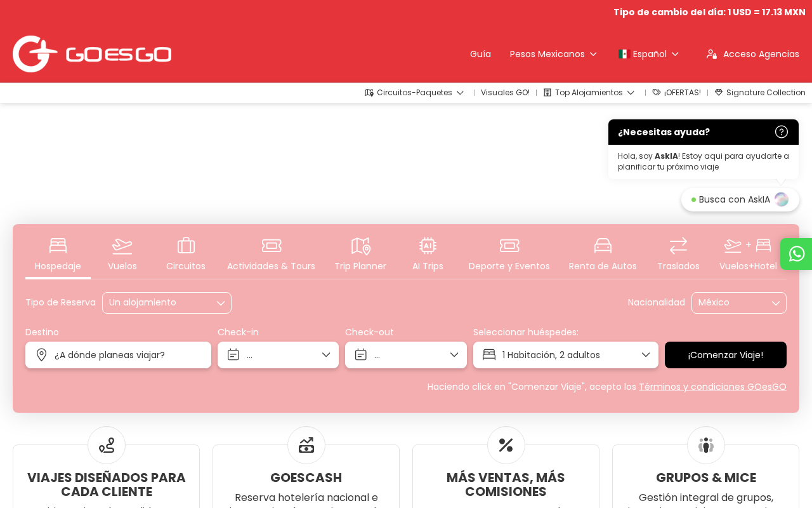Viewport: 812px width, 508px height.
Task: Click the Busca con AskIA button
Action: tap(740, 199)
